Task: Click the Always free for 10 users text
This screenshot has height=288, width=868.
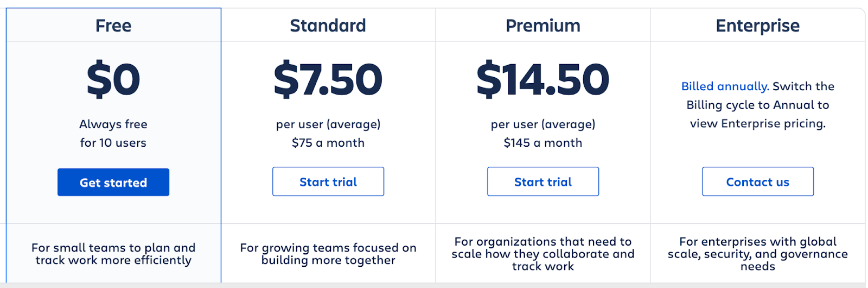Action: click(113, 134)
